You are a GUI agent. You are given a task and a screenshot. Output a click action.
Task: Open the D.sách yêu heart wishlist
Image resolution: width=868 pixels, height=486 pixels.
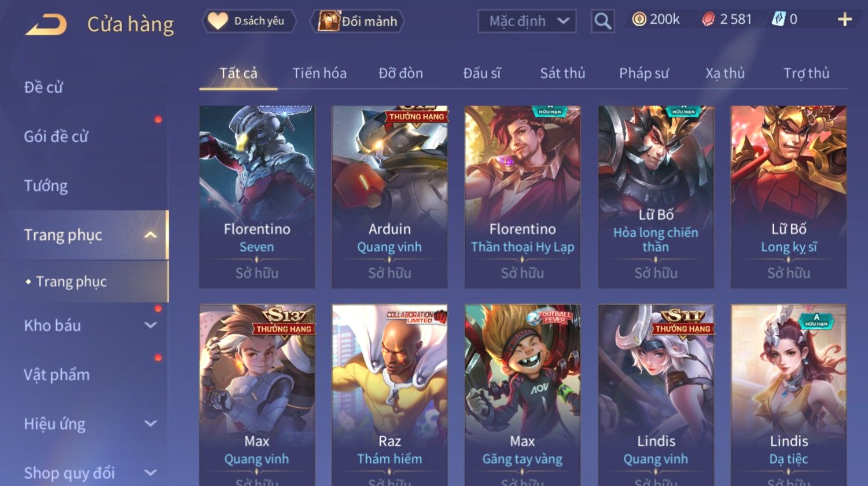(249, 21)
